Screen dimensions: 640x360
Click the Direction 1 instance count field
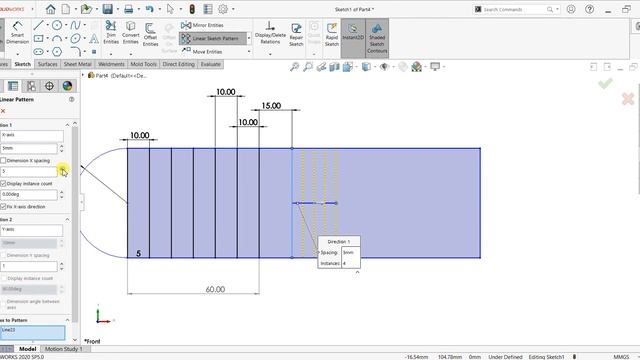coord(29,172)
